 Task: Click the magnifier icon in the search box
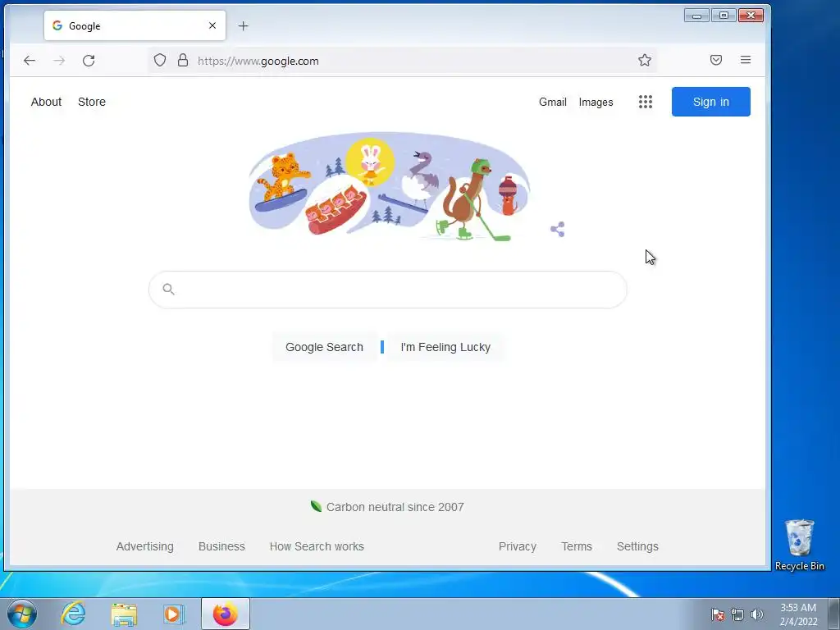168,290
